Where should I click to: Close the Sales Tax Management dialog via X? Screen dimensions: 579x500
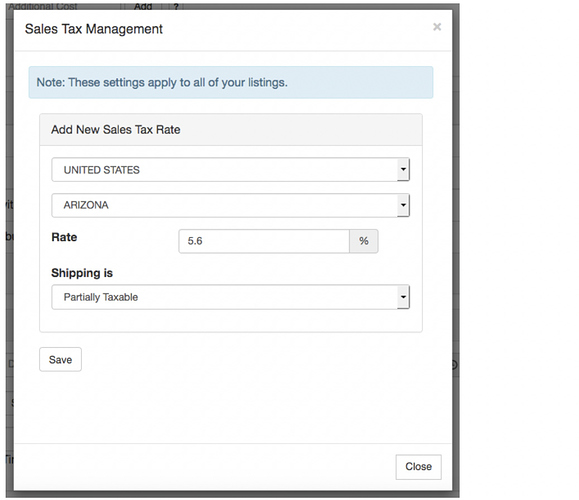coord(437,27)
